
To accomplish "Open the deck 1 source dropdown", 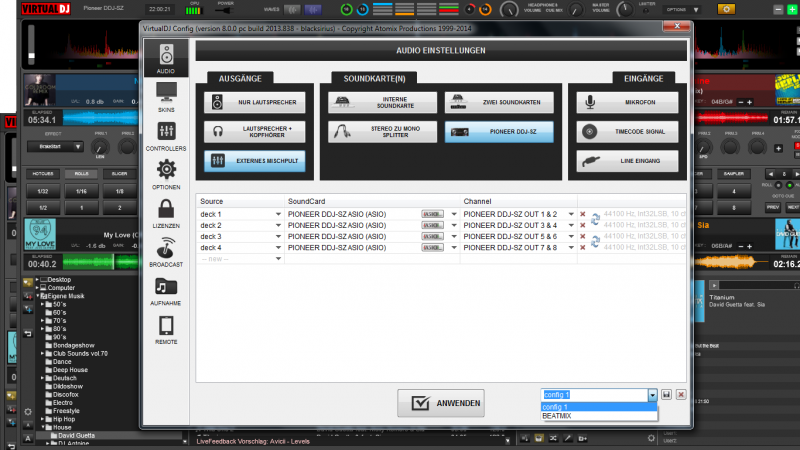I will click(x=278, y=214).
